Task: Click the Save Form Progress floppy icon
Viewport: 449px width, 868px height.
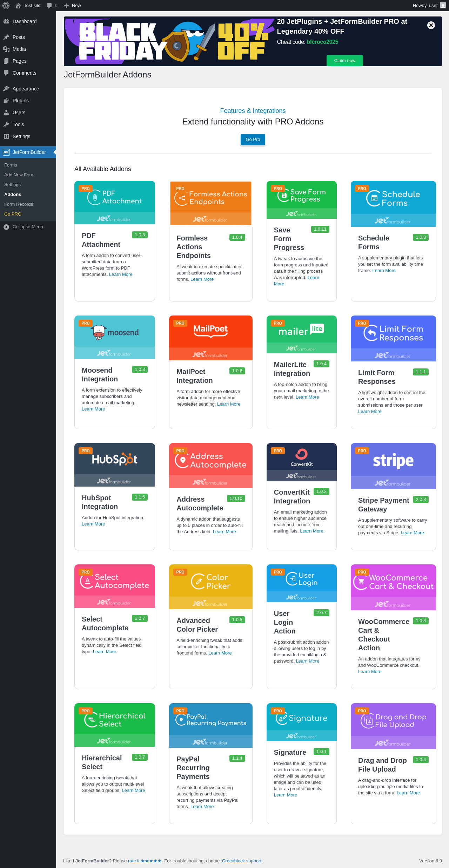Action: coord(283,196)
